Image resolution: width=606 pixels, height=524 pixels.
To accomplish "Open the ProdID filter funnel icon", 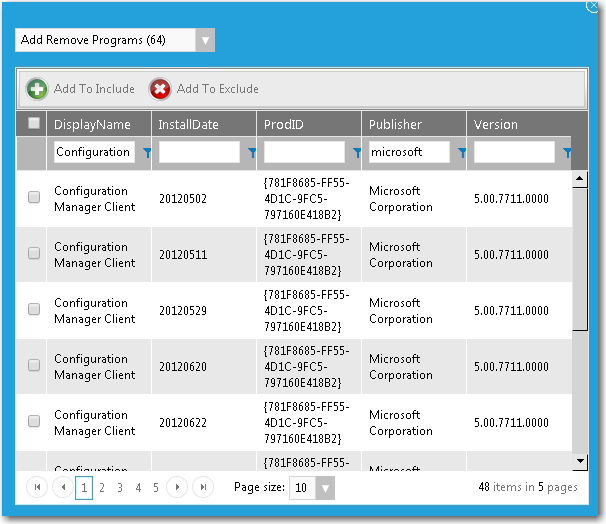I will 357,153.
